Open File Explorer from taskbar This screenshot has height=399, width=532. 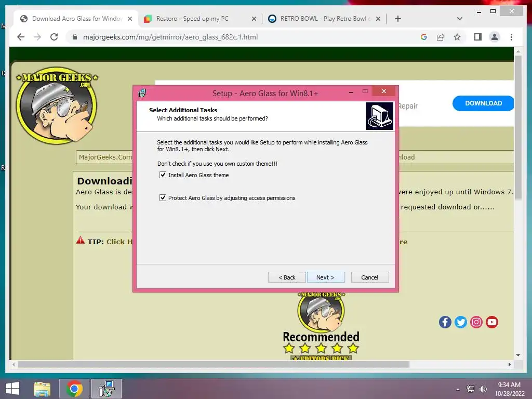coord(42,389)
